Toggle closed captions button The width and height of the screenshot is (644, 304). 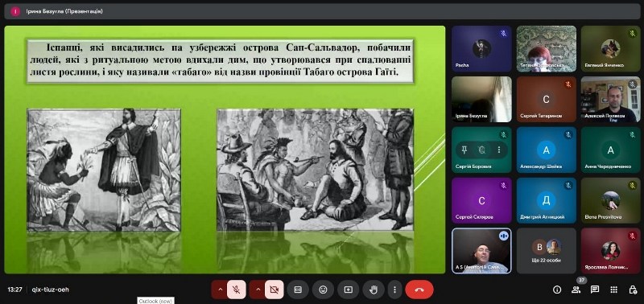(x=298, y=290)
